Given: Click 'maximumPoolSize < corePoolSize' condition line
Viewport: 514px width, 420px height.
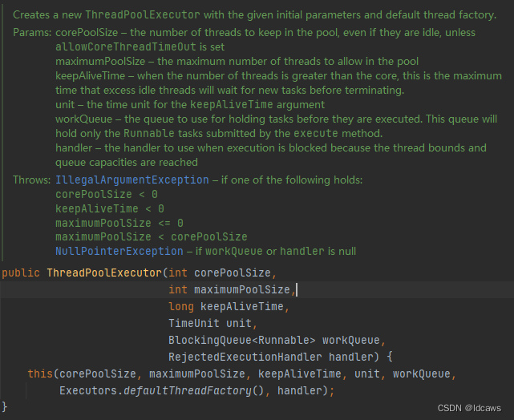Looking at the screenshot, I should click(x=152, y=237).
